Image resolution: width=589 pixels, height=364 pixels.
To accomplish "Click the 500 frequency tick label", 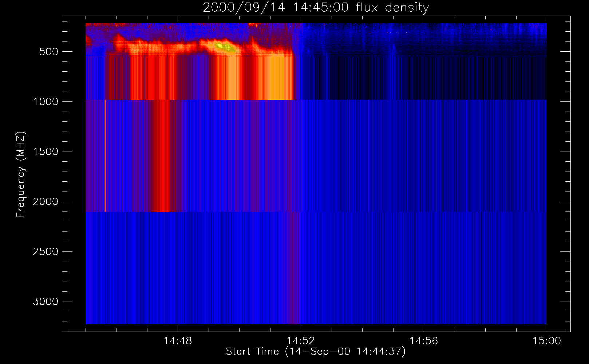I will pos(49,52).
